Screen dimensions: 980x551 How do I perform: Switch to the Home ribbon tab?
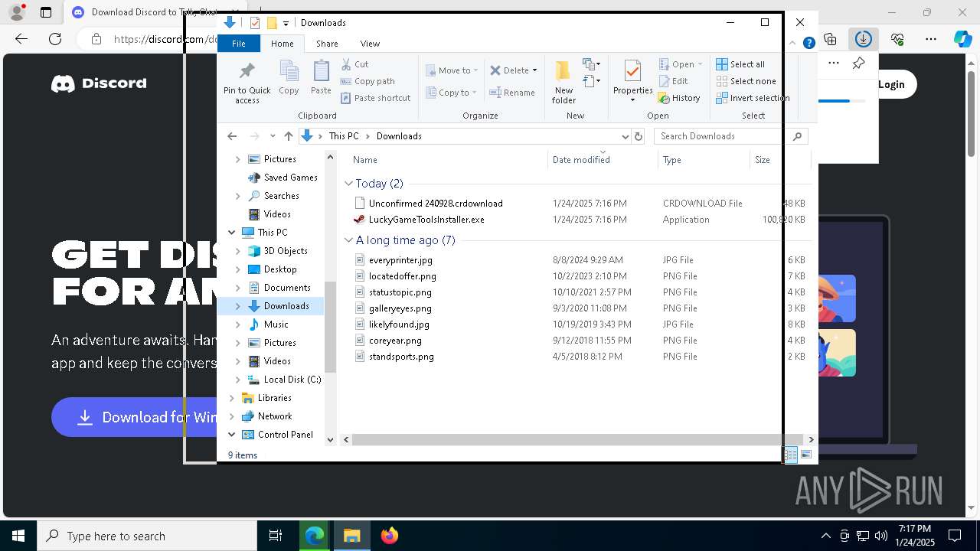click(282, 44)
